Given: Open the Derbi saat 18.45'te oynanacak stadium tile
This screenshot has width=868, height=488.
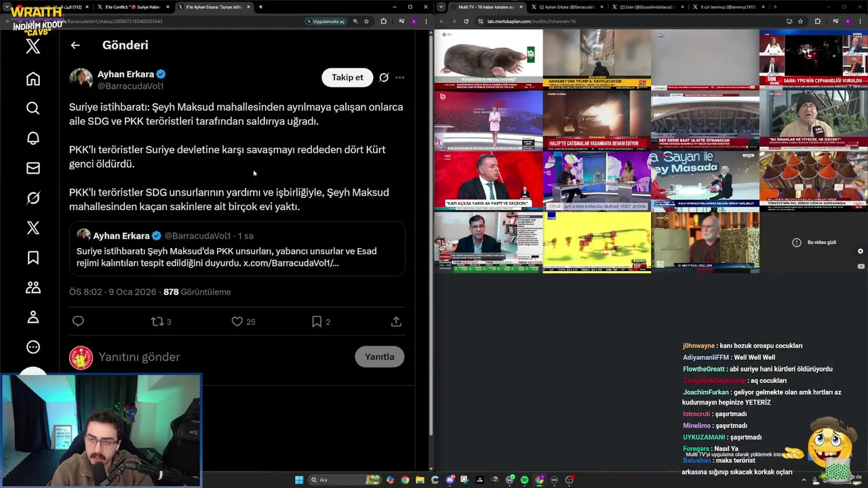Looking at the screenshot, I should pyautogui.click(x=705, y=121).
